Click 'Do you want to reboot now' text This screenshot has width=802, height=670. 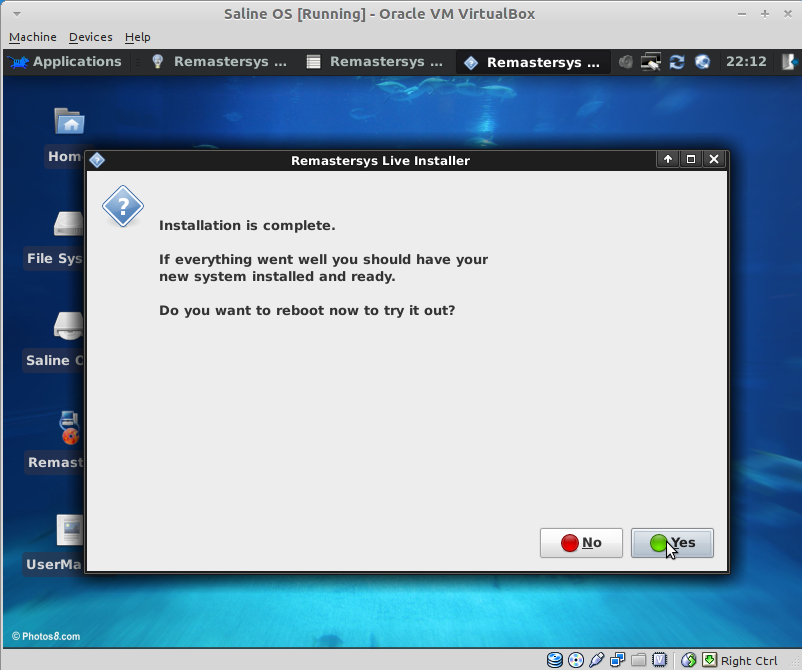click(x=261, y=310)
